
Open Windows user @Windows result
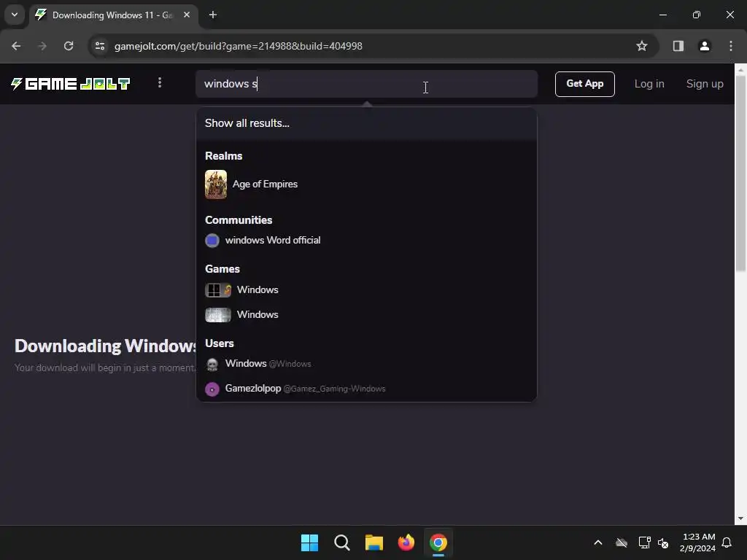366,364
